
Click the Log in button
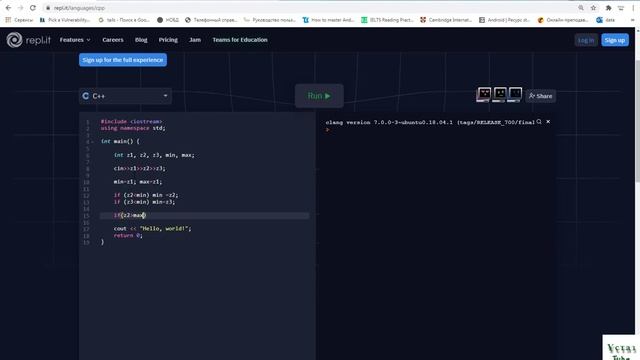pos(586,40)
